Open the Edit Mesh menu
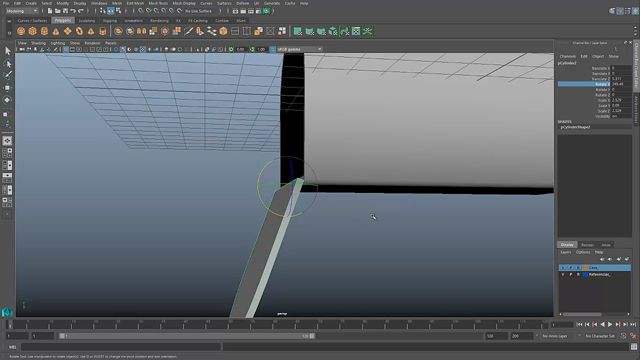The height and width of the screenshot is (360, 640). [x=135, y=3]
